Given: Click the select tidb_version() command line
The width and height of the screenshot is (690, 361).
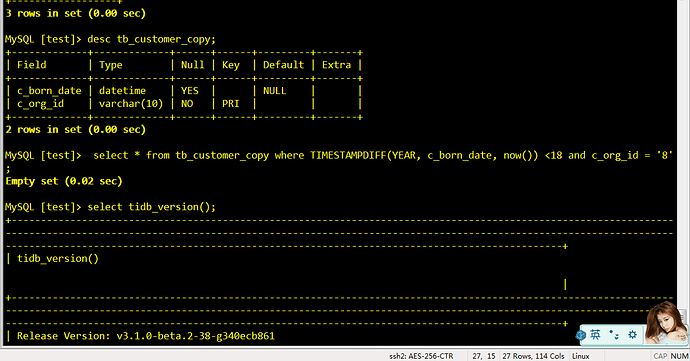Looking at the screenshot, I should click(110, 207).
